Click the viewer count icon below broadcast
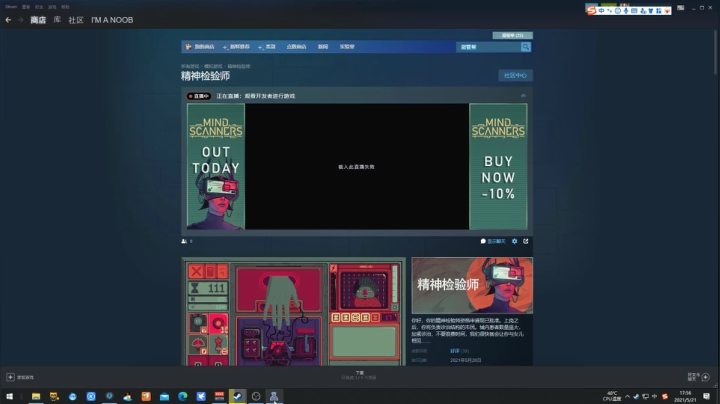Viewport: 720px width, 404px height. pyautogui.click(x=184, y=241)
